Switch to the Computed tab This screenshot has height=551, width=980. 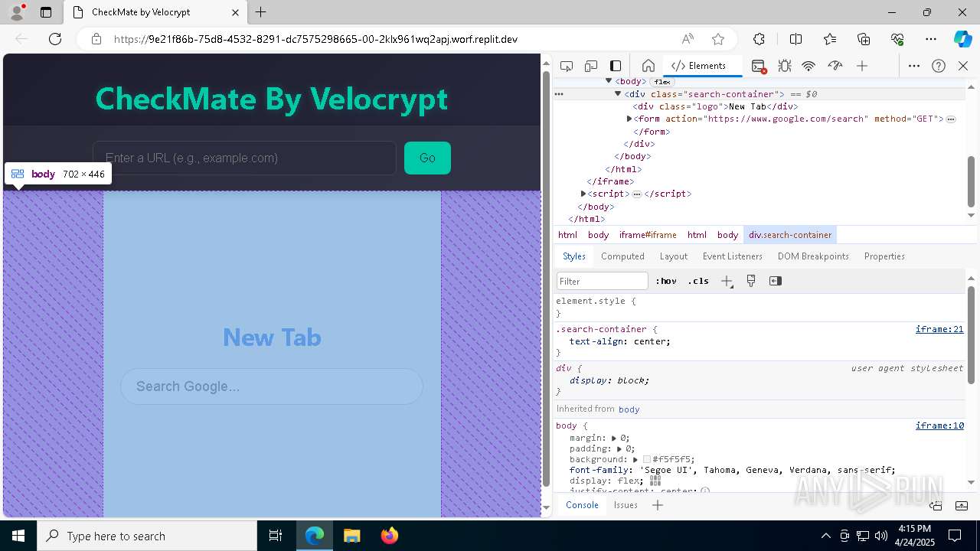622,256
